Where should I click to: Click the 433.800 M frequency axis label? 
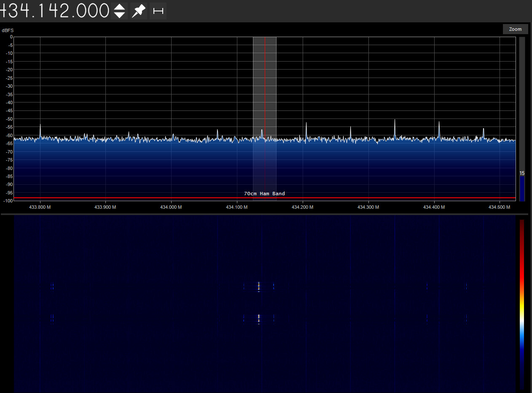[40, 207]
